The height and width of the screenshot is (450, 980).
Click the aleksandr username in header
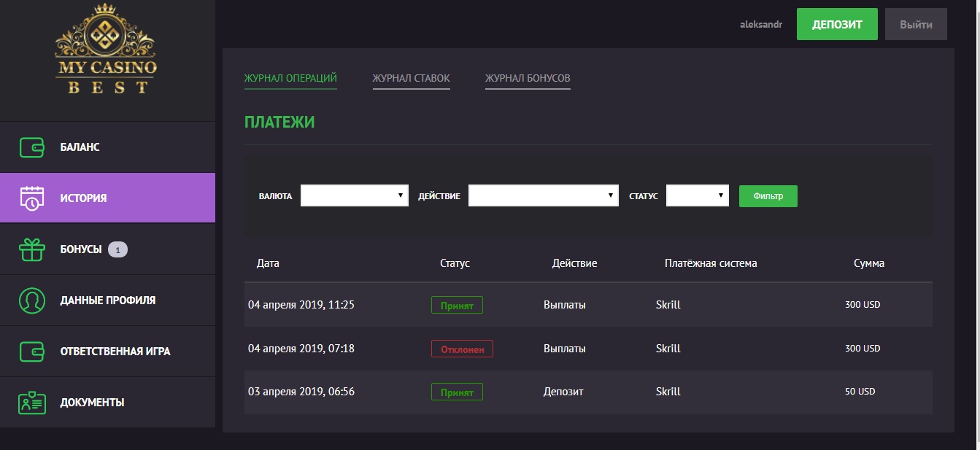(x=761, y=25)
